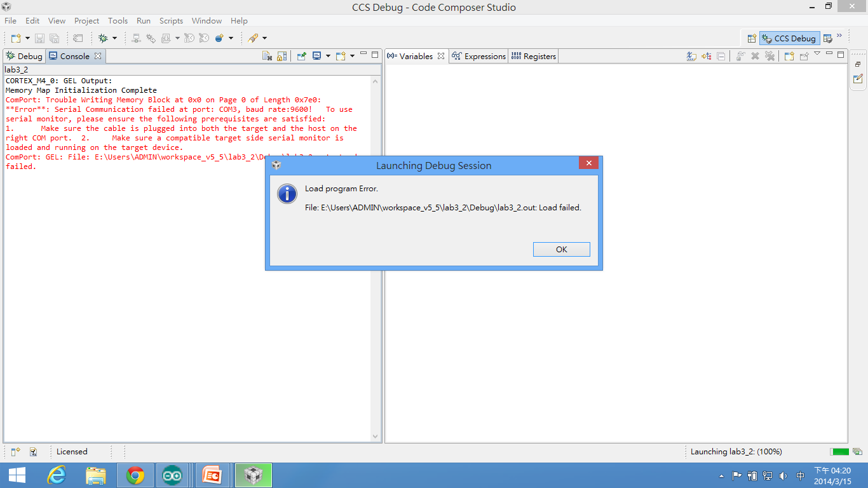Click the Open Perspective icon
Viewport: 868px width, 488px height.
click(x=752, y=38)
